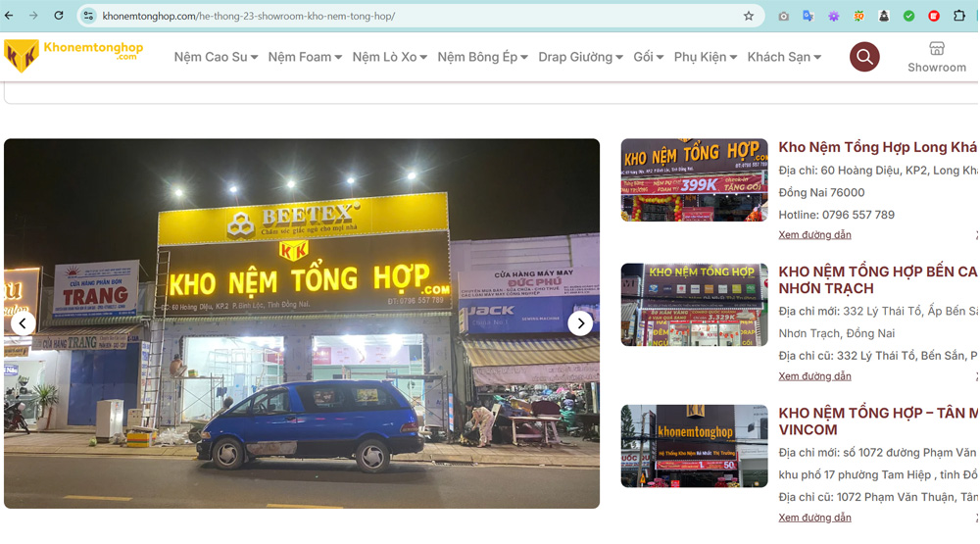The image size is (980, 544).
Task: Open the Drap Giường dropdown menu
Action: tap(580, 57)
